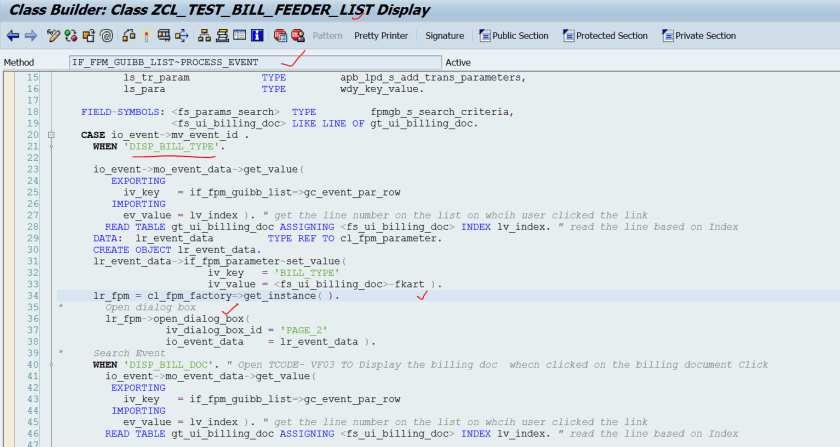Click the Enhance spiral icon

[x=107, y=36]
